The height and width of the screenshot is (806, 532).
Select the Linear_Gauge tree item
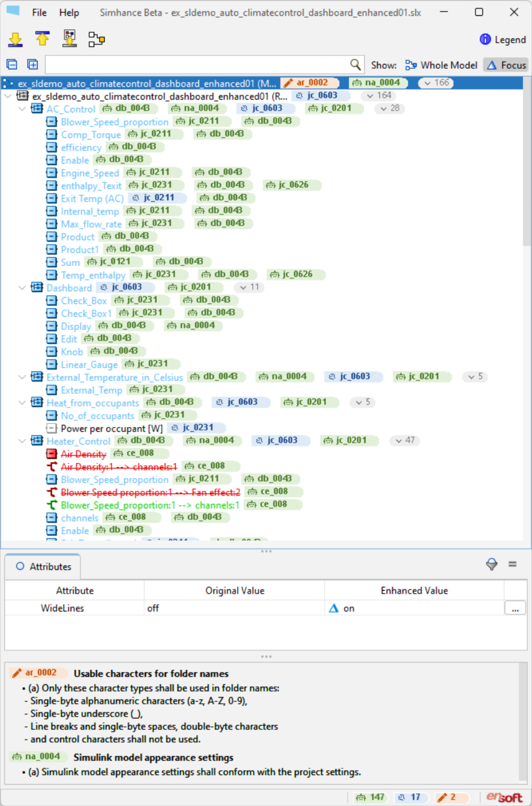pyautogui.click(x=89, y=364)
